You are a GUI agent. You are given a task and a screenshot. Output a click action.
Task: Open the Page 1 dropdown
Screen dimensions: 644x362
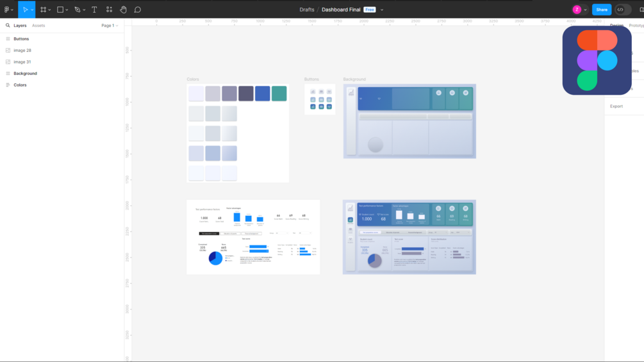[x=110, y=26]
